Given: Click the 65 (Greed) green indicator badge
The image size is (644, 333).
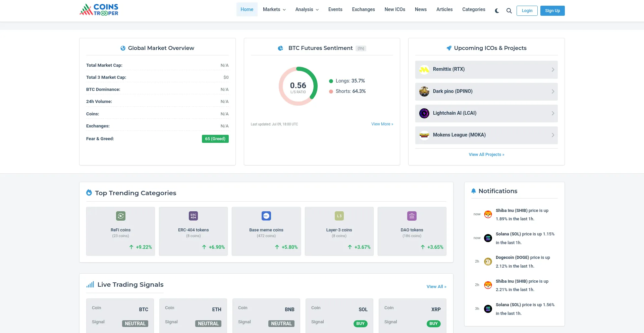Looking at the screenshot, I should tap(215, 139).
